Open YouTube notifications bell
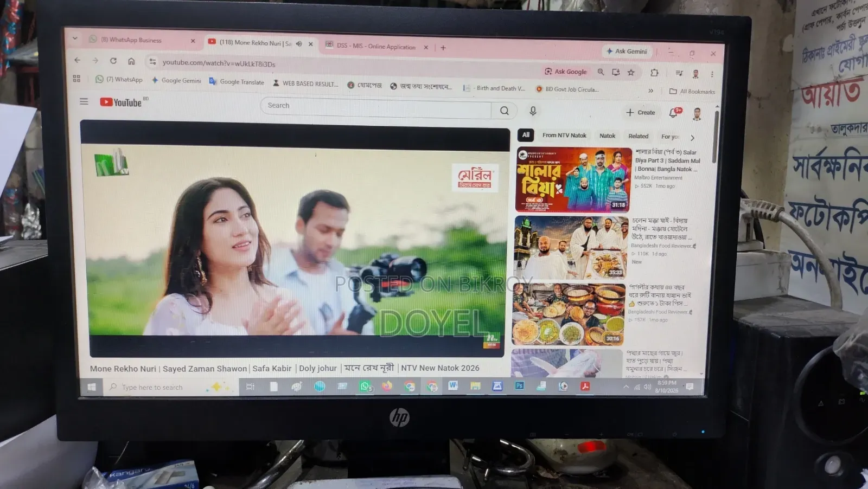Viewport: 868px width, 489px height. (673, 113)
